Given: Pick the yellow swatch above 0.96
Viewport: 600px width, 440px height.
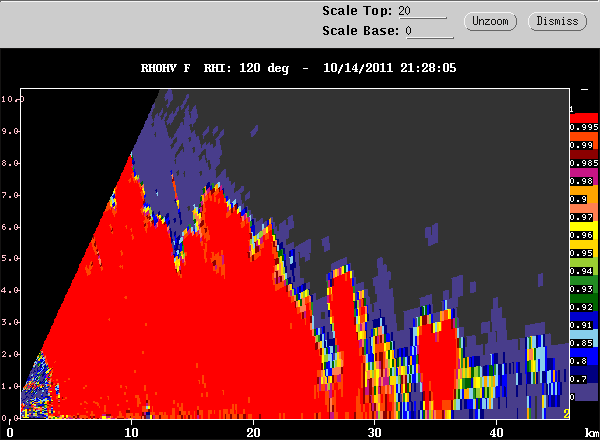Looking at the screenshot, I should [x=584, y=226].
